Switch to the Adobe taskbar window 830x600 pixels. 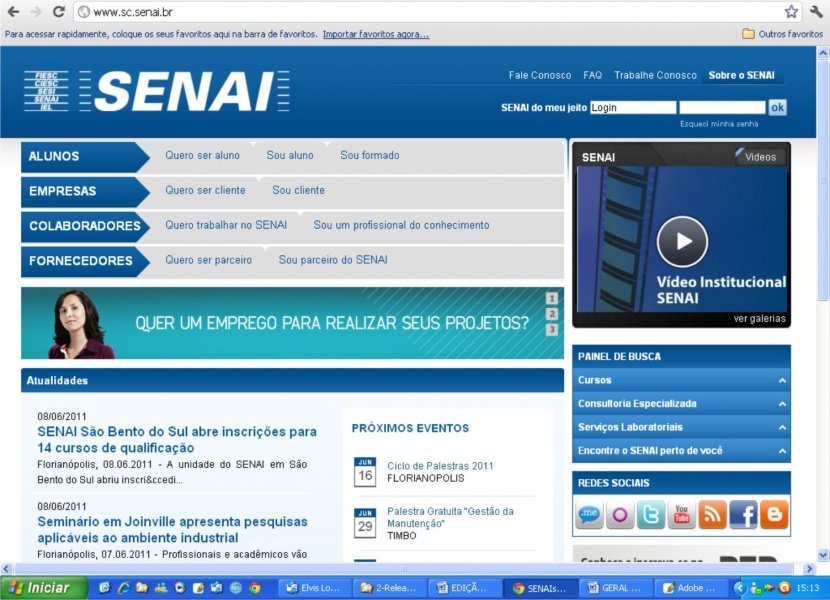[691, 588]
